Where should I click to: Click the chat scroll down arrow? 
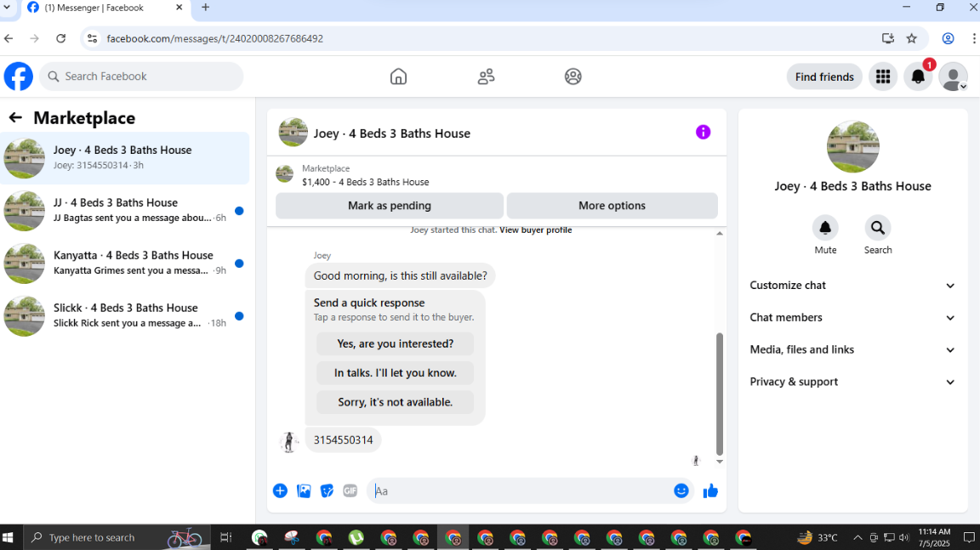click(720, 462)
